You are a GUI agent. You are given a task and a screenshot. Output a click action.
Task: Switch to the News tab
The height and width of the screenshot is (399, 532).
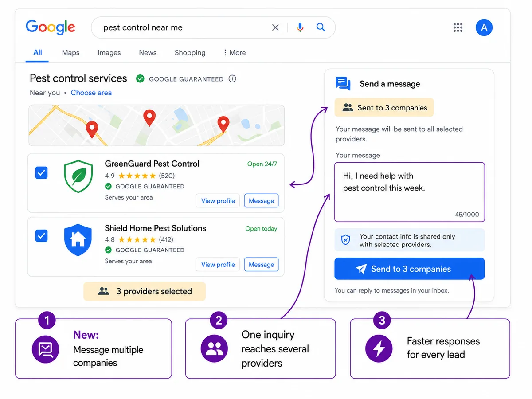[148, 52]
